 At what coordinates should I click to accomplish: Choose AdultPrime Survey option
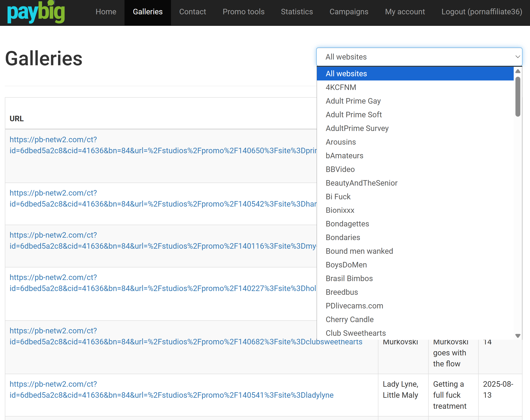click(x=415, y=128)
